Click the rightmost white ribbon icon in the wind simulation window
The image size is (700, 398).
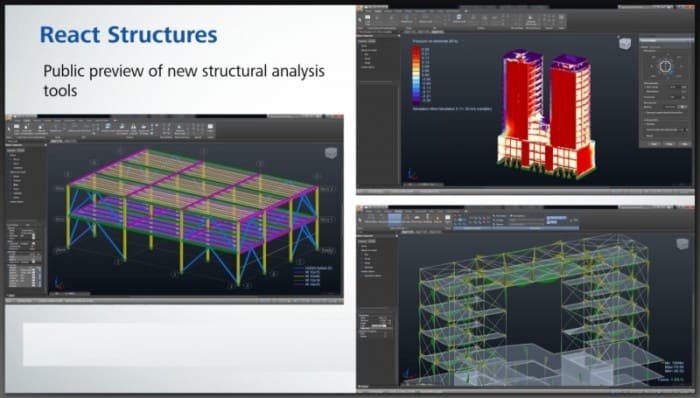pos(562,17)
